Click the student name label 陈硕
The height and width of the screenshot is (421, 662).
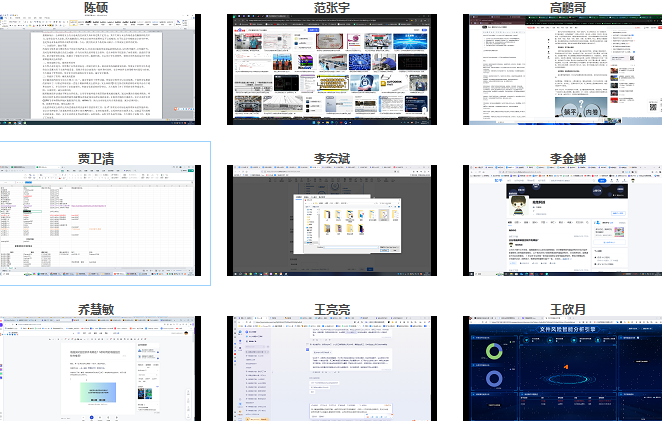pos(96,7)
